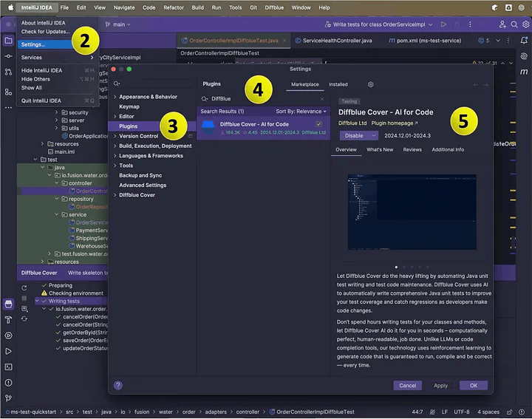Image resolution: width=532 pixels, height=419 pixels.
Task: Open the Plugin homepage link
Action: click(x=395, y=123)
